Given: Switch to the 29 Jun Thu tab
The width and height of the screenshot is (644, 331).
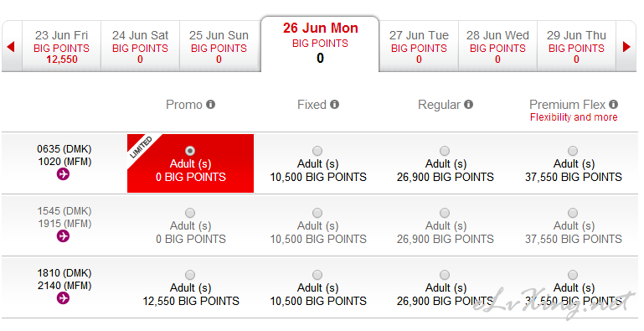Looking at the screenshot, I should [576, 47].
